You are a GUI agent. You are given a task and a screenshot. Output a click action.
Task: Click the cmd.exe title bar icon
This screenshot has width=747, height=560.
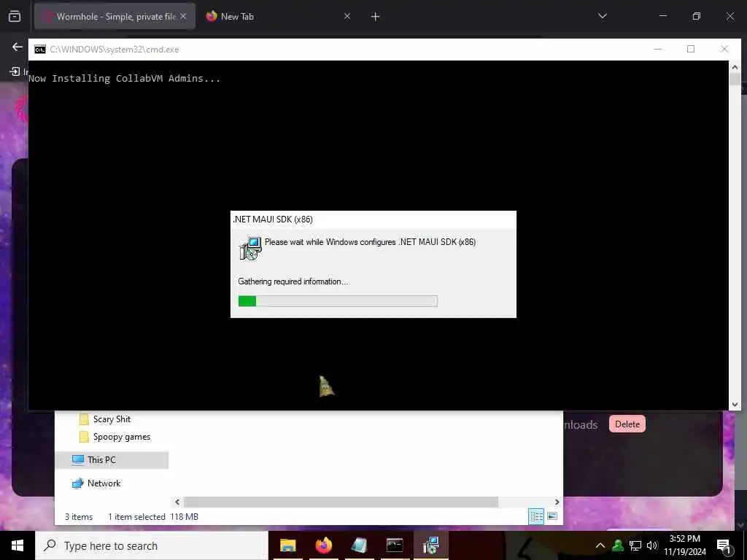tap(40, 50)
